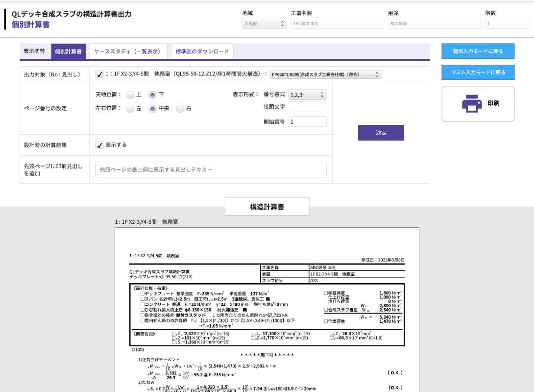Expand the 番号書式 1,2,3 dropdown

point(307,95)
